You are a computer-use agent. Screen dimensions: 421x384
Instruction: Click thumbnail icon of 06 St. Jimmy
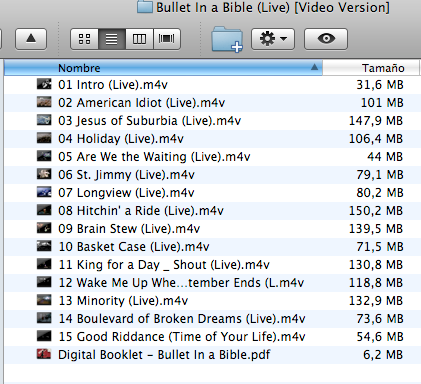coord(44,174)
